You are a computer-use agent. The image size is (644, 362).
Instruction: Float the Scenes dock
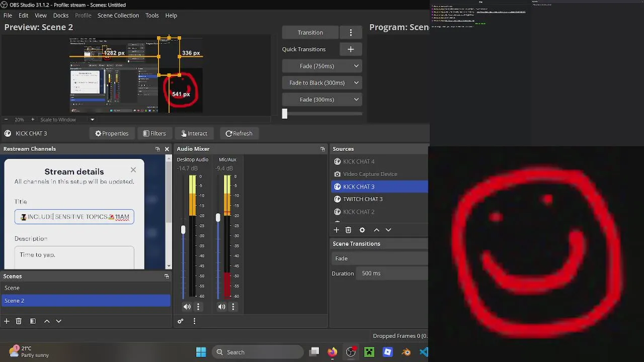pyautogui.click(x=167, y=276)
